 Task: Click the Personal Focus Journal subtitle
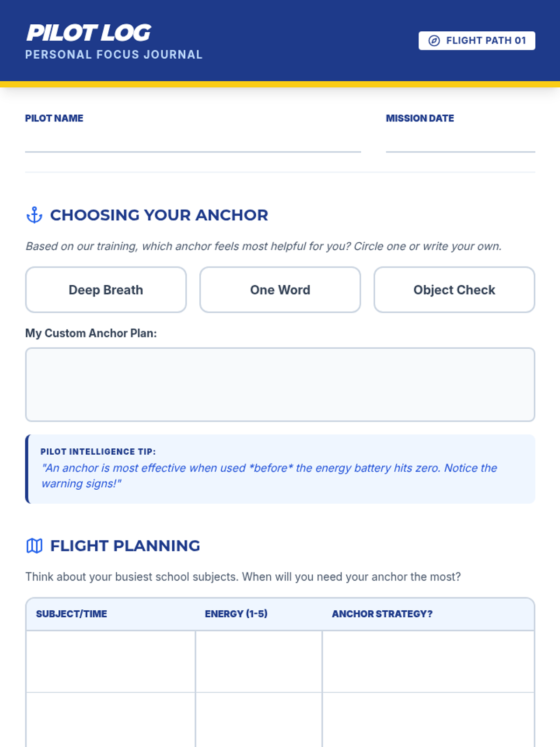point(114,55)
